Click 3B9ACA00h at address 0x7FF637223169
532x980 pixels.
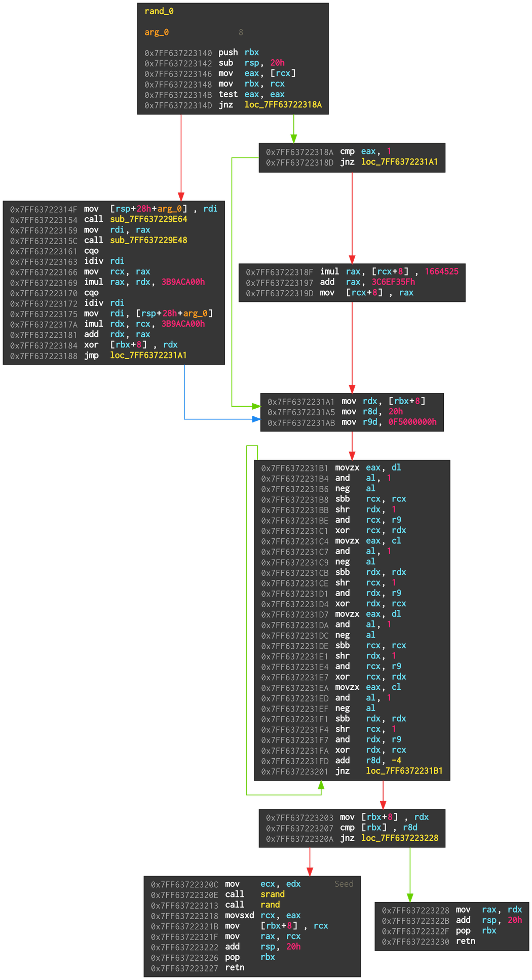(x=183, y=282)
